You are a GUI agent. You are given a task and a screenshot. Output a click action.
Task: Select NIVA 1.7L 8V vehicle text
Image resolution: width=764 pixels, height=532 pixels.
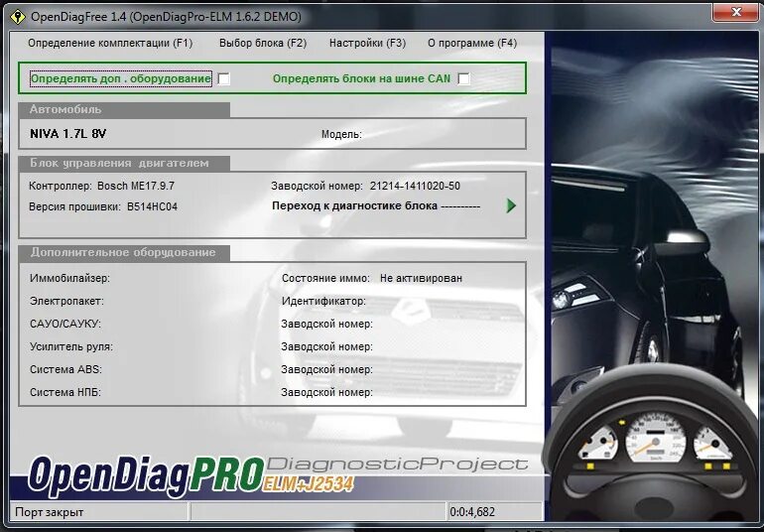click(67, 134)
